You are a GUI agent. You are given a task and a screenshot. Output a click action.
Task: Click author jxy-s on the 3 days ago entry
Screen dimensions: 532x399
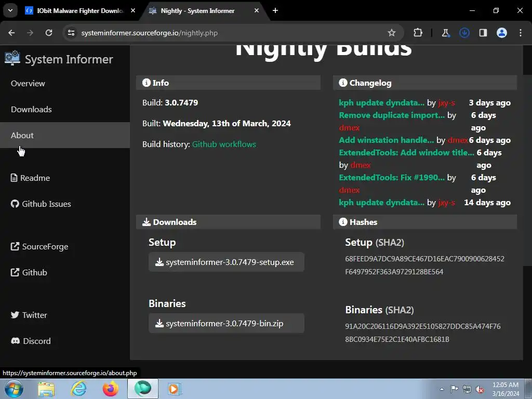[446, 103]
